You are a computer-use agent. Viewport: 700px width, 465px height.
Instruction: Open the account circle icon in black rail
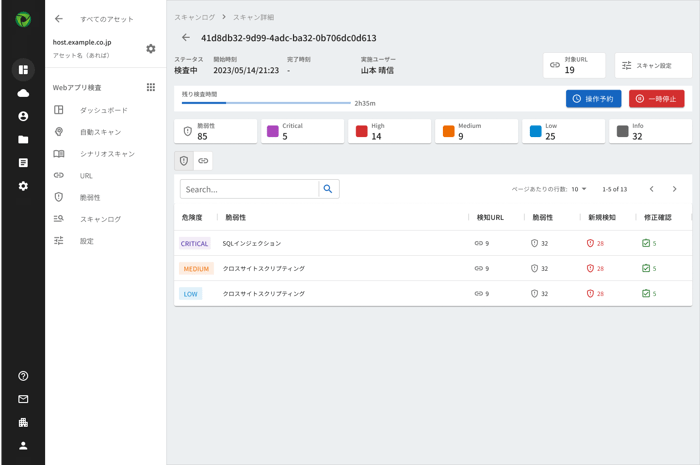click(x=23, y=116)
